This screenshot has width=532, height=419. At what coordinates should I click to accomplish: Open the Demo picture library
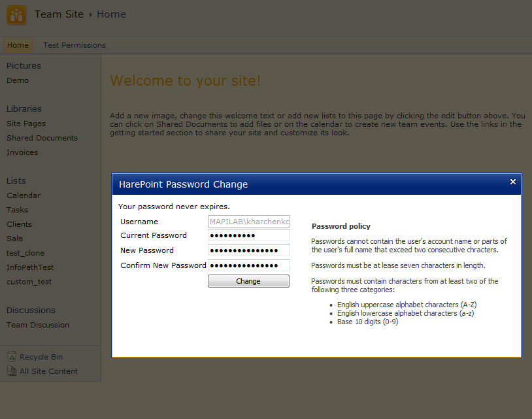tap(18, 80)
